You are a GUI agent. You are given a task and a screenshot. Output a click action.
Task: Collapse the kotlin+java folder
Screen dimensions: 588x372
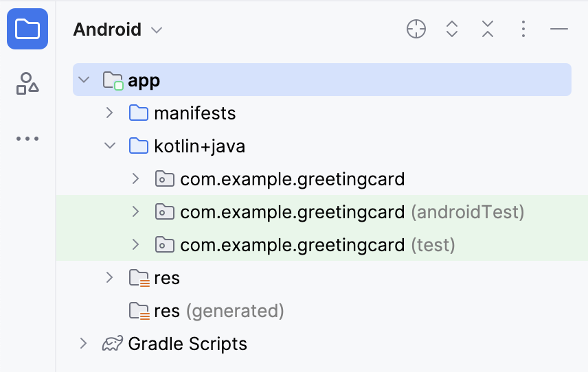pos(109,146)
